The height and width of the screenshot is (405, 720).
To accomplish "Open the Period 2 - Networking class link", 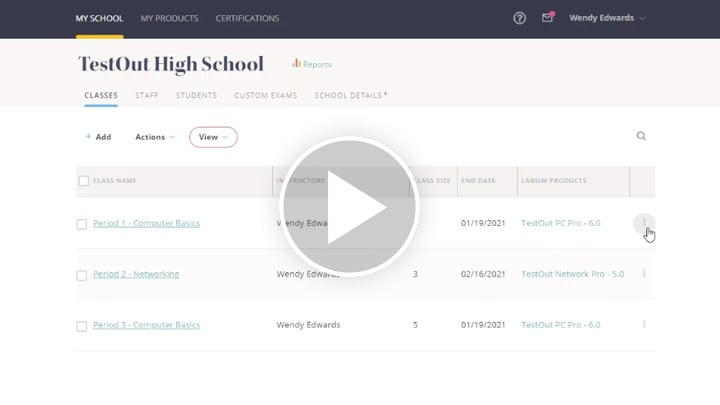I will click(x=136, y=274).
